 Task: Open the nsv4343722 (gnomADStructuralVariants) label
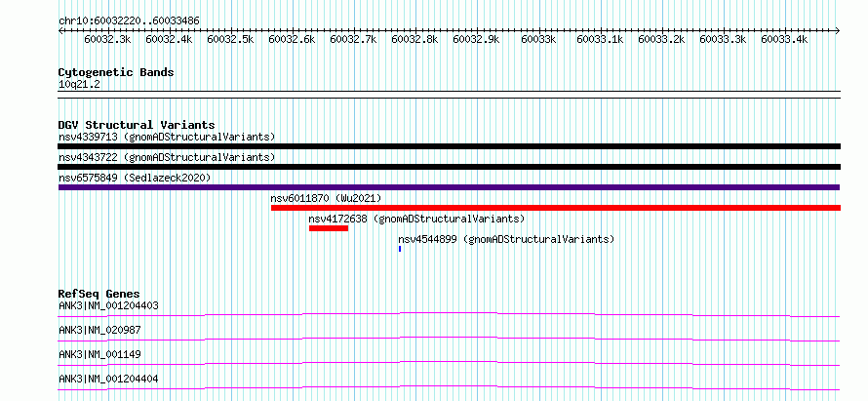coord(167,157)
